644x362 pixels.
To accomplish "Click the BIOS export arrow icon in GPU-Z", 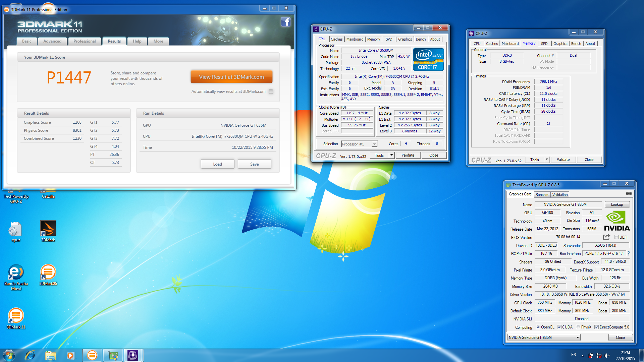I will point(606,237).
